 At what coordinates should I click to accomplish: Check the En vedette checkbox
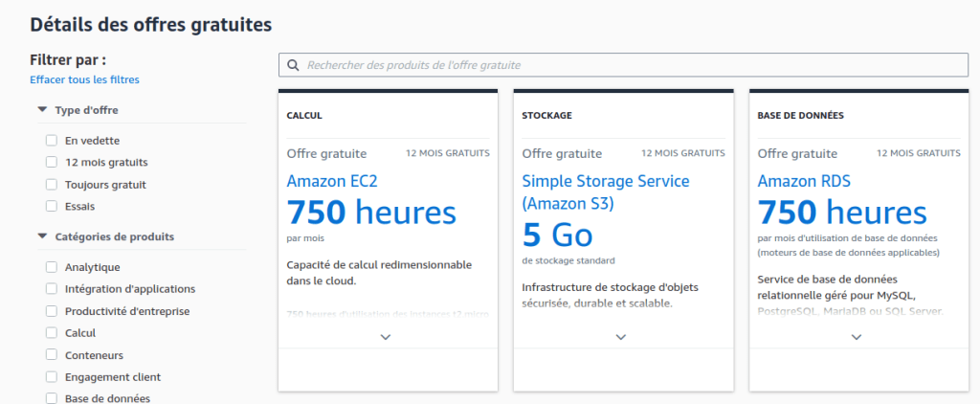click(52, 141)
